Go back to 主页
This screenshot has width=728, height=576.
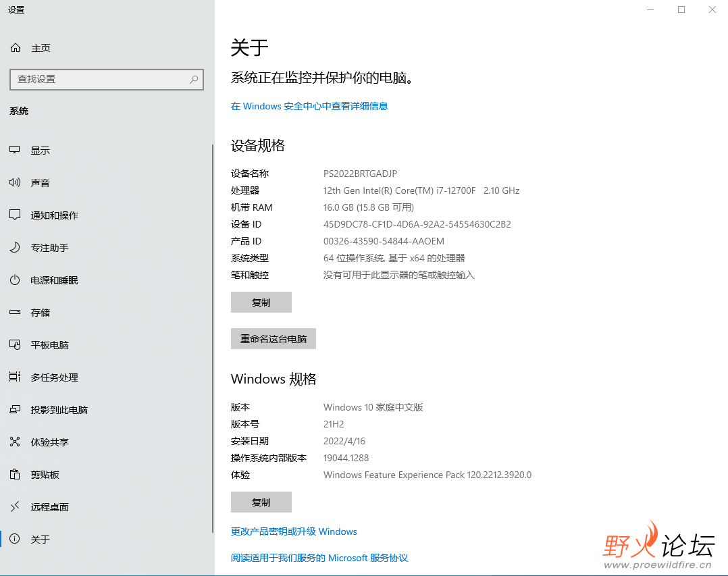click(x=106, y=48)
